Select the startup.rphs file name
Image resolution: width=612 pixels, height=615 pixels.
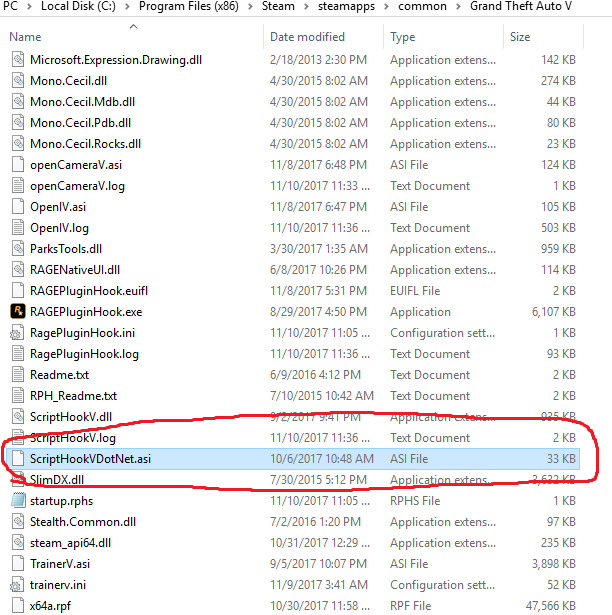tap(62, 501)
